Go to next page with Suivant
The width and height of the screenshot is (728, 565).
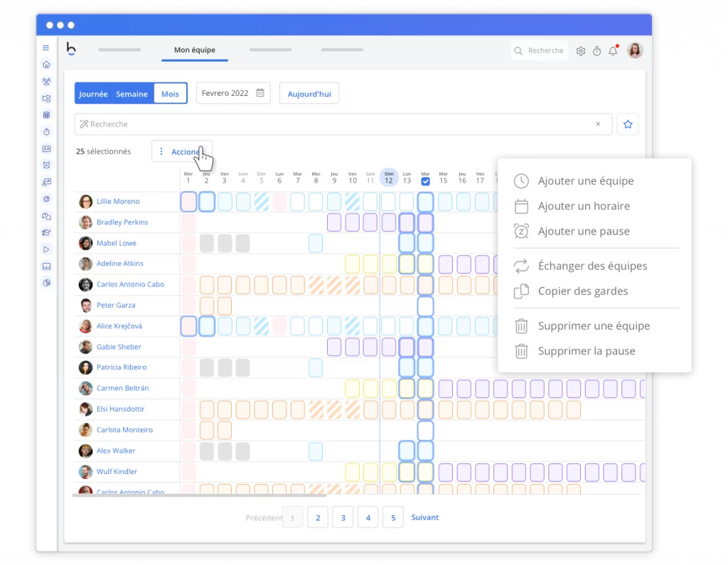pyautogui.click(x=425, y=517)
